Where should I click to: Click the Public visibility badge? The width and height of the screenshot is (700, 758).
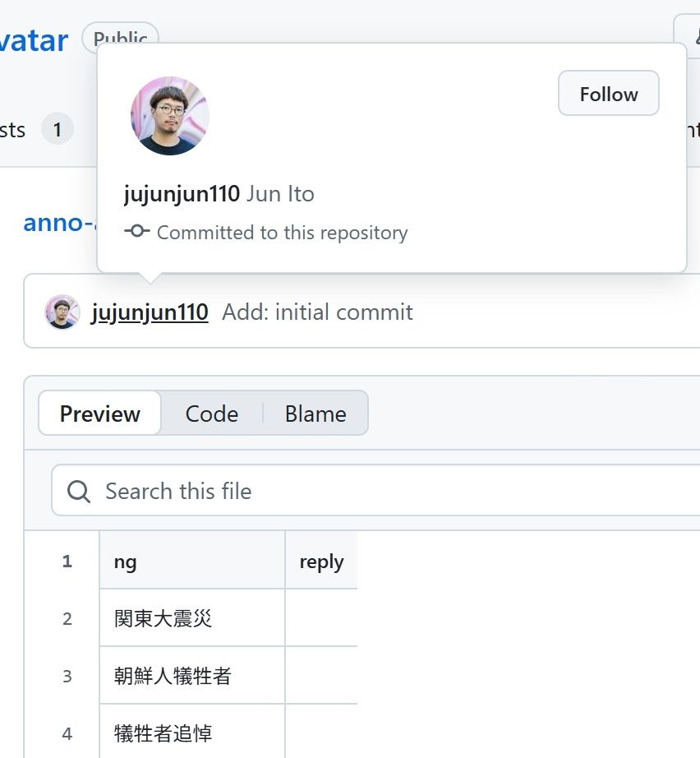click(x=120, y=37)
